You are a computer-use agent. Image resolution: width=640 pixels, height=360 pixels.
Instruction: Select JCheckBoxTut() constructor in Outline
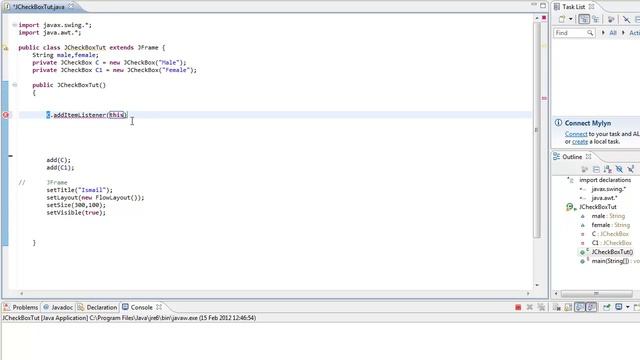[x=612, y=252]
